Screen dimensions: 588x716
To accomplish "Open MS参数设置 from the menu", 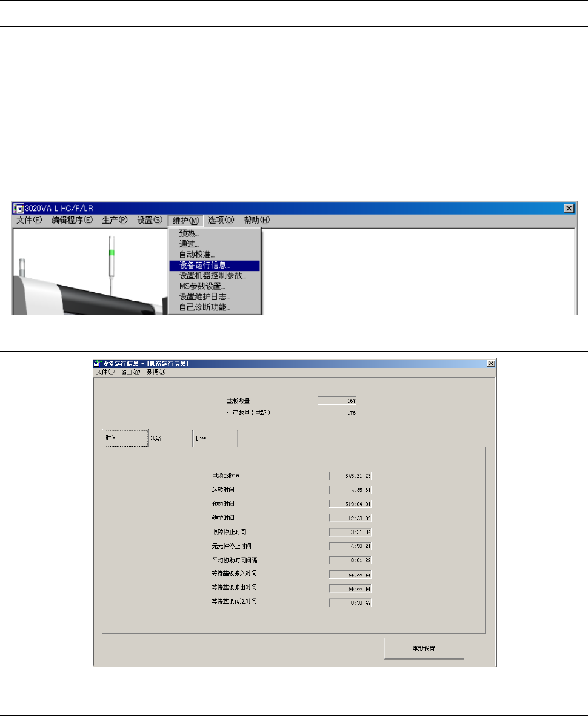I will tap(215, 286).
